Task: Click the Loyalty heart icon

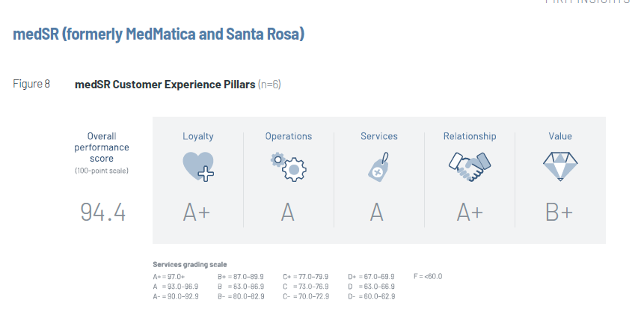Action: pos(198,165)
